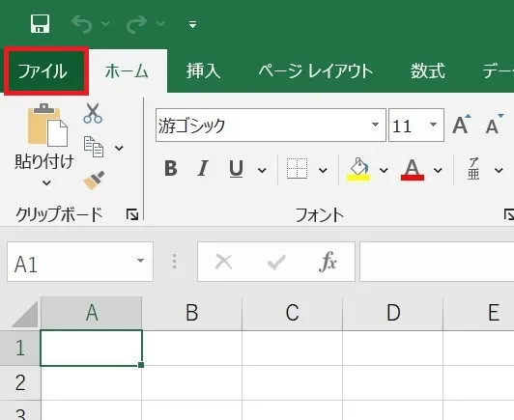Open the fill color palette arrow
514x420 pixels.
pyautogui.click(x=384, y=170)
